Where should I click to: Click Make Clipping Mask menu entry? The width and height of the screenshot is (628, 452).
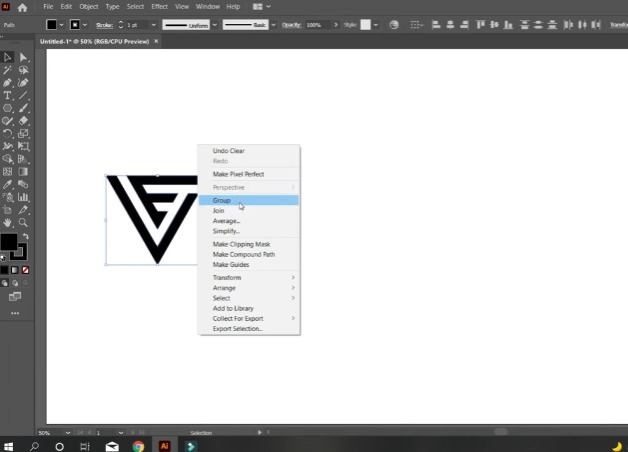point(241,244)
